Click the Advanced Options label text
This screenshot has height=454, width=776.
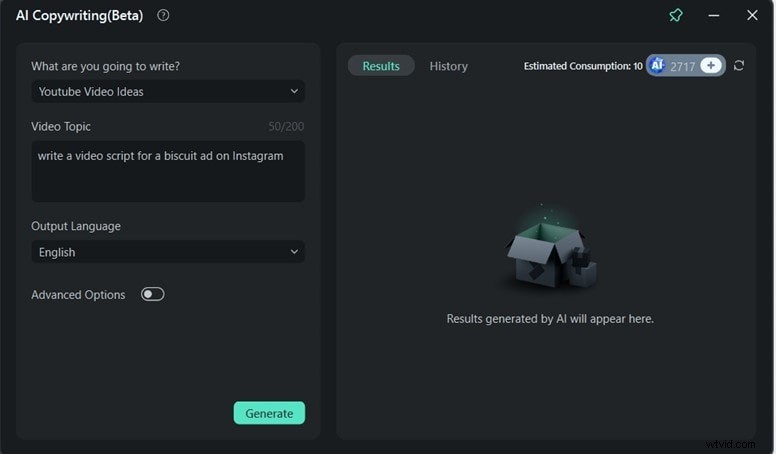pos(78,295)
